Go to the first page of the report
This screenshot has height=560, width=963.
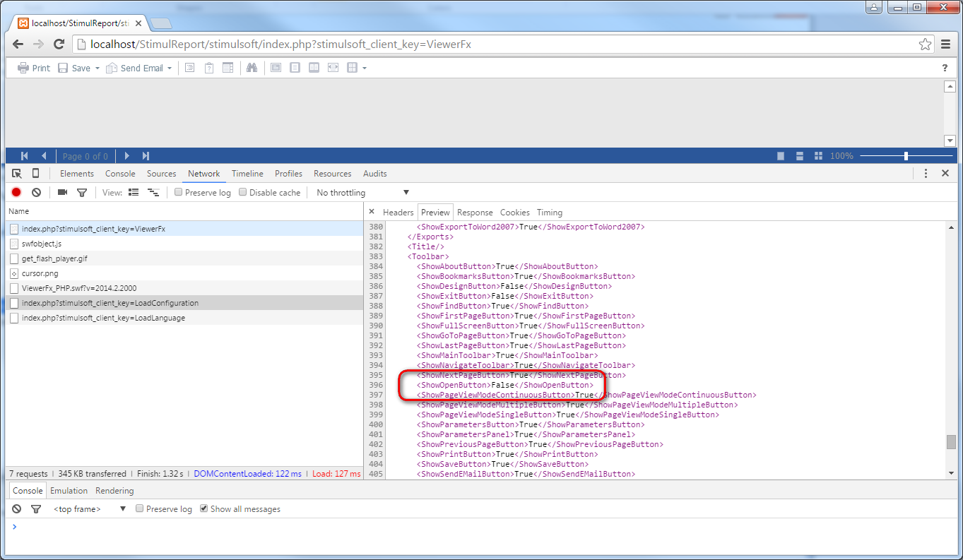pyautogui.click(x=25, y=156)
